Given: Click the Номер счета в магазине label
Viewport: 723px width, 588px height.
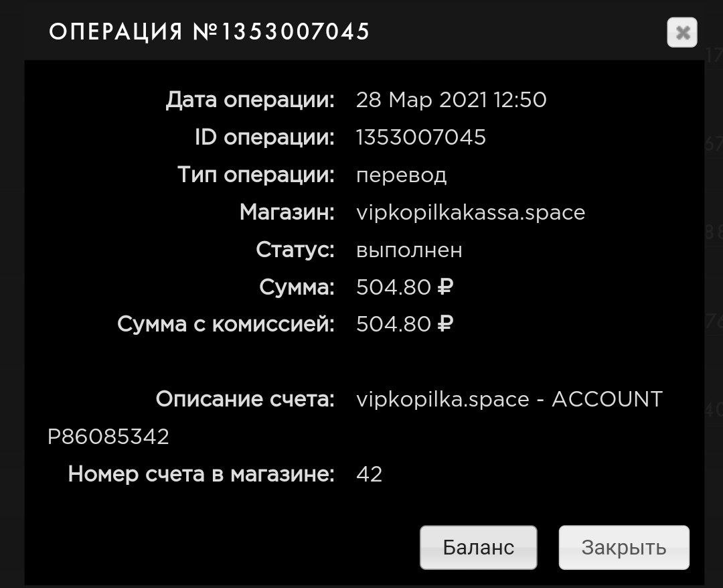Looking at the screenshot, I should tap(201, 475).
